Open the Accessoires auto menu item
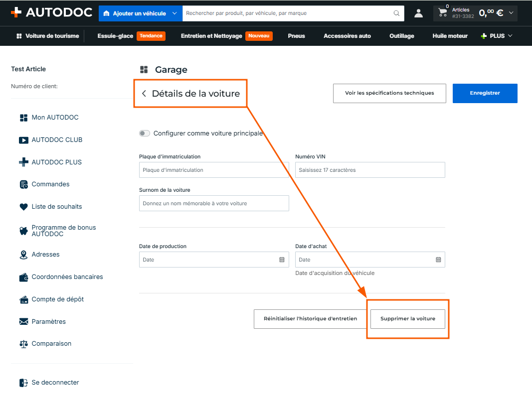The image size is (532, 406). (x=347, y=36)
